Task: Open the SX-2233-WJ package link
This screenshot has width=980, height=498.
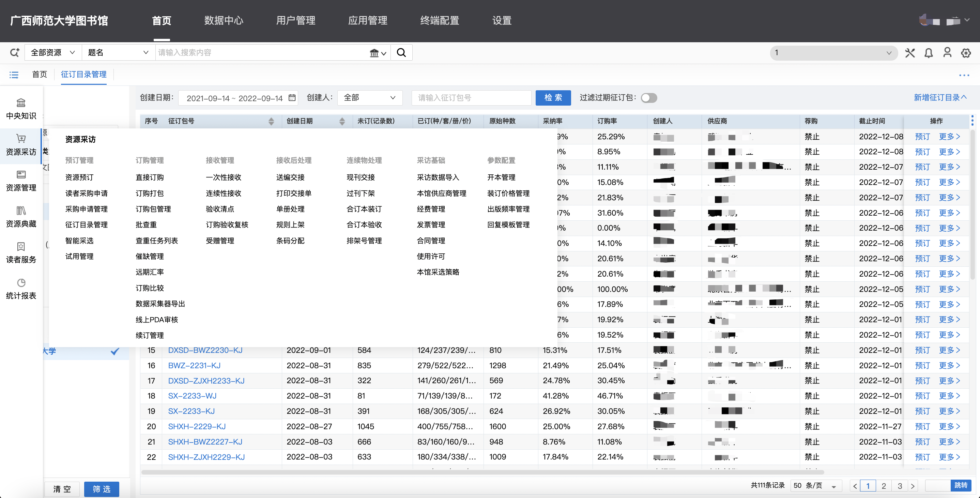Action: 192,396
